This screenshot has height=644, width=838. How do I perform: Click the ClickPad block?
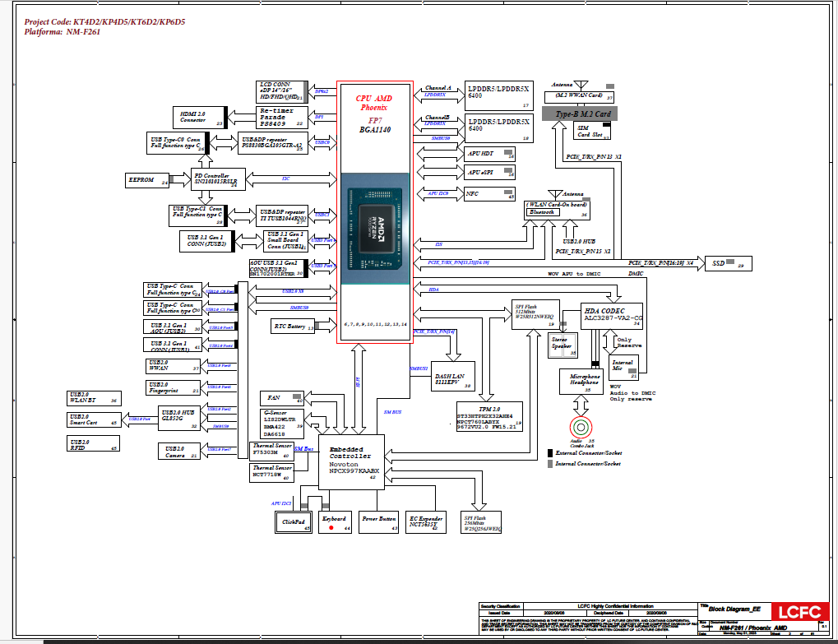[x=294, y=522]
